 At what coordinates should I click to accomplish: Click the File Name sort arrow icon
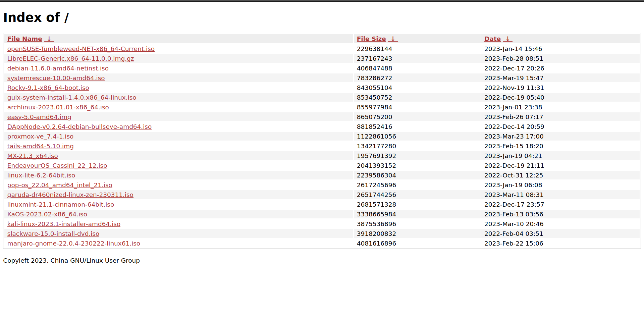[49, 39]
